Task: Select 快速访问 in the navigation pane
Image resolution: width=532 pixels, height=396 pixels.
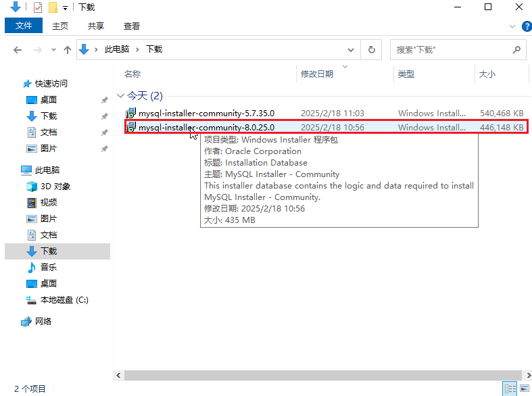Action: (51, 83)
